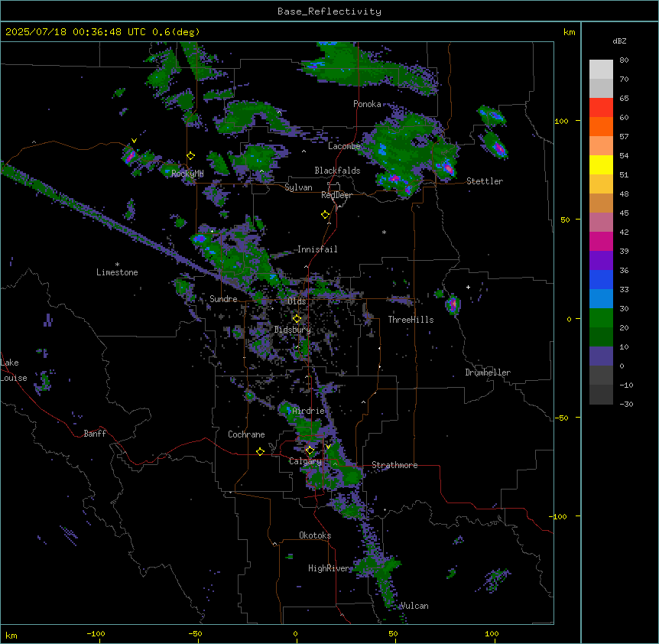
Task: Select the Sylvan label on the map
Action: (298, 187)
